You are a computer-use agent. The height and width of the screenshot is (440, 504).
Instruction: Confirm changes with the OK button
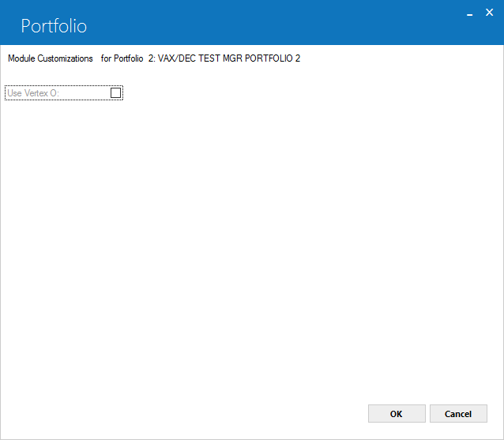click(397, 414)
